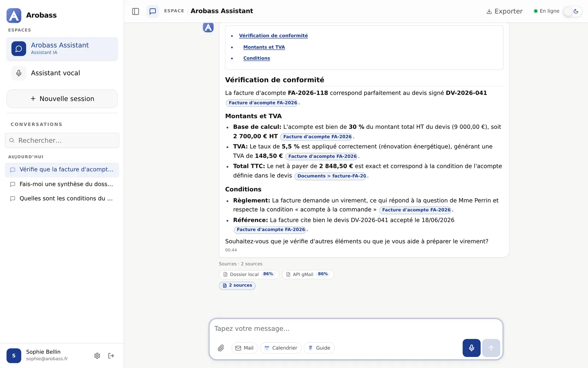Click the assistant avatar beside the message
588x368 pixels.
[208, 27]
